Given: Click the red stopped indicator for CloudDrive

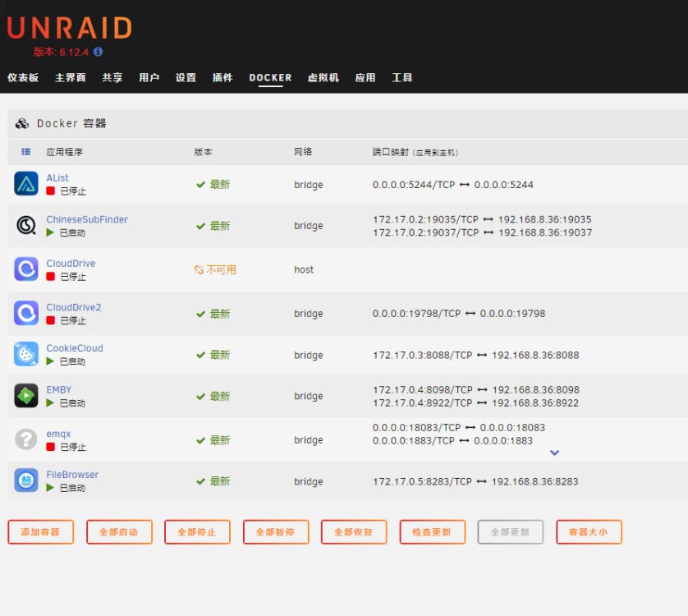Looking at the screenshot, I should (x=50, y=276).
